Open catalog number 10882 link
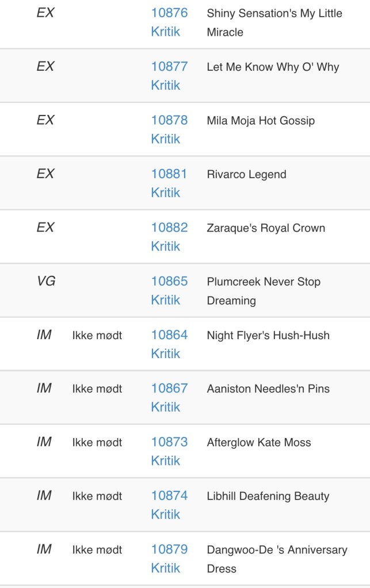The height and width of the screenshot is (588, 370). (x=169, y=228)
